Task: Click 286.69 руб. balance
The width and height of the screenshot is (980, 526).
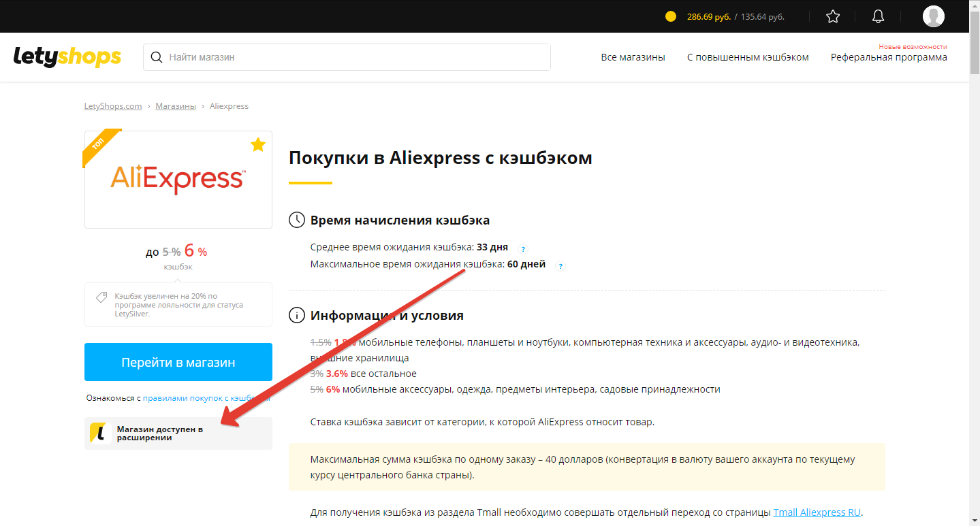Action: [708, 17]
